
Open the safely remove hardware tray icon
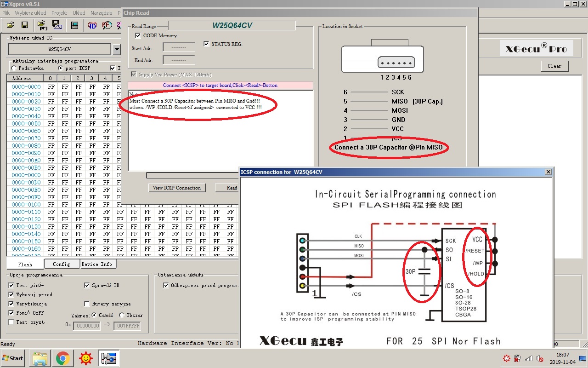pyautogui.click(x=518, y=358)
